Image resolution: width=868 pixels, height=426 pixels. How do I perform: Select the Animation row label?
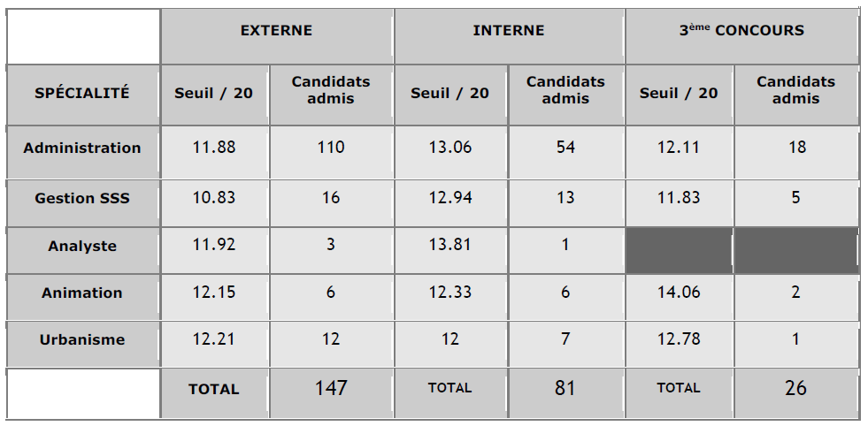tap(82, 293)
